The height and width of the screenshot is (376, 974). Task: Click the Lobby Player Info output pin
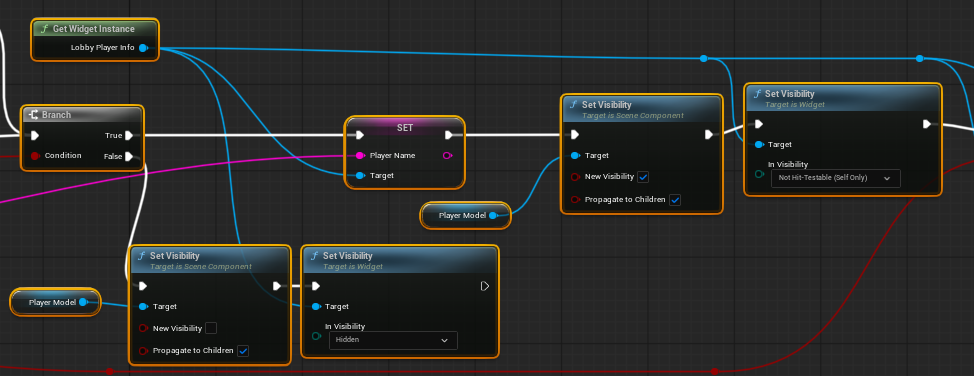pos(143,48)
